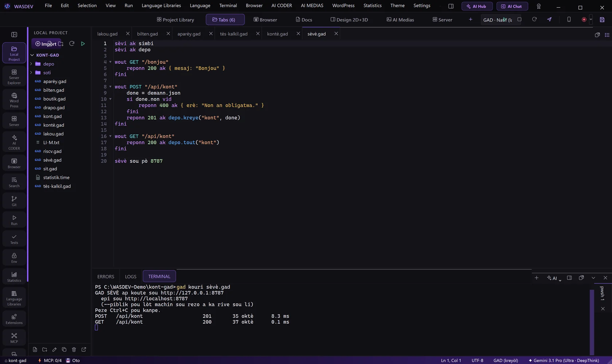Click the Import button
612x364 pixels.
(x=46, y=44)
